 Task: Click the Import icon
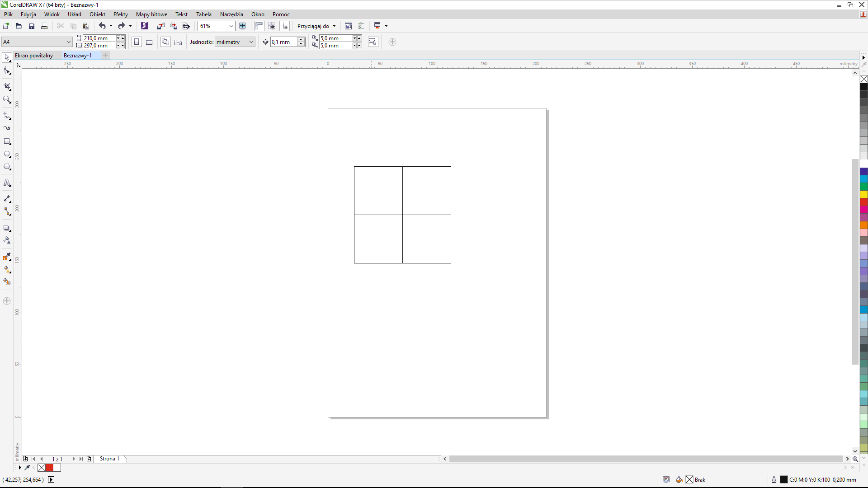(x=160, y=26)
